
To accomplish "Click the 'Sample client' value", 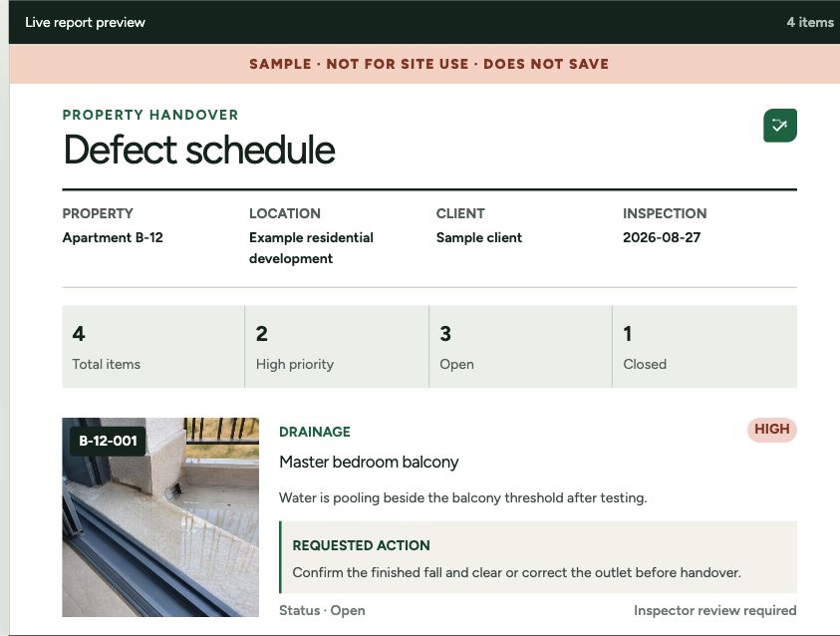I will pos(479,237).
